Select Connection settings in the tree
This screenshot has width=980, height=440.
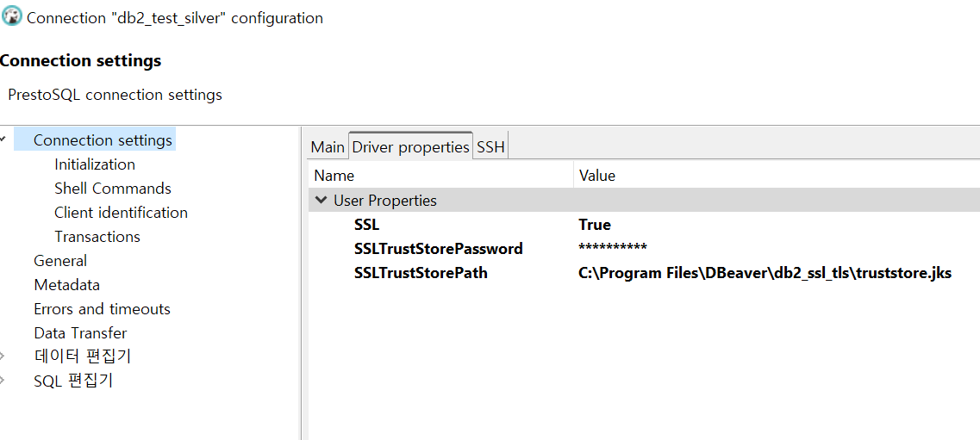(103, 140)
